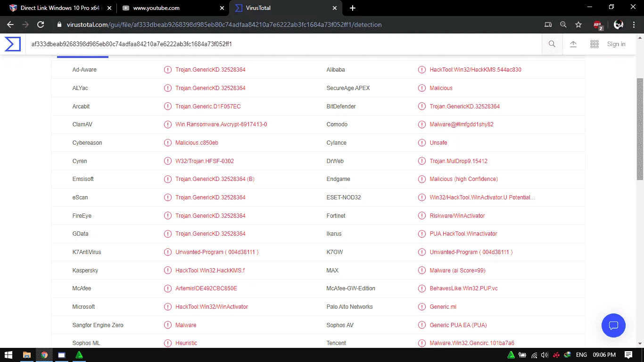Click the Chrome icon in the taskbar
The width and height of the screenshot is (644, 362).
coord(44,355)
